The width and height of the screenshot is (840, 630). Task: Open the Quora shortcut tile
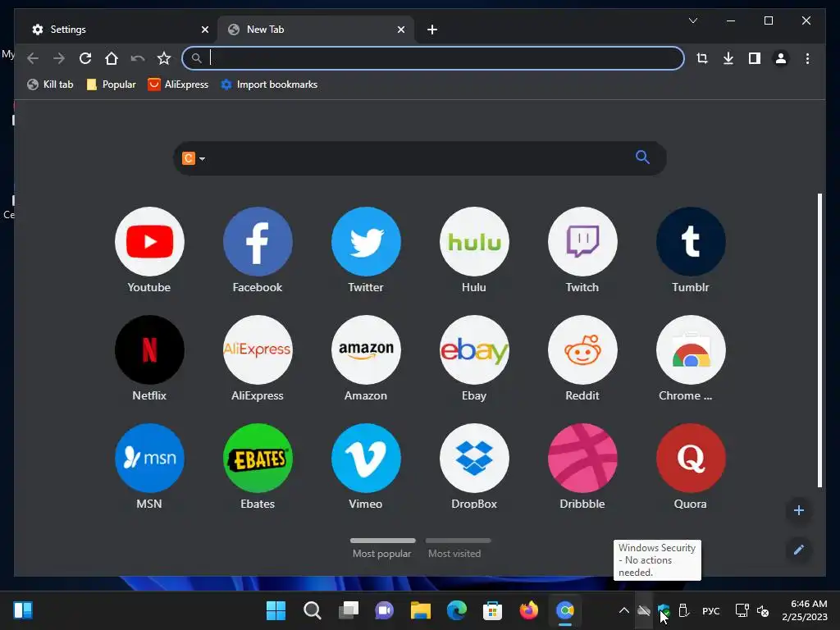click(x=691, y=458)
